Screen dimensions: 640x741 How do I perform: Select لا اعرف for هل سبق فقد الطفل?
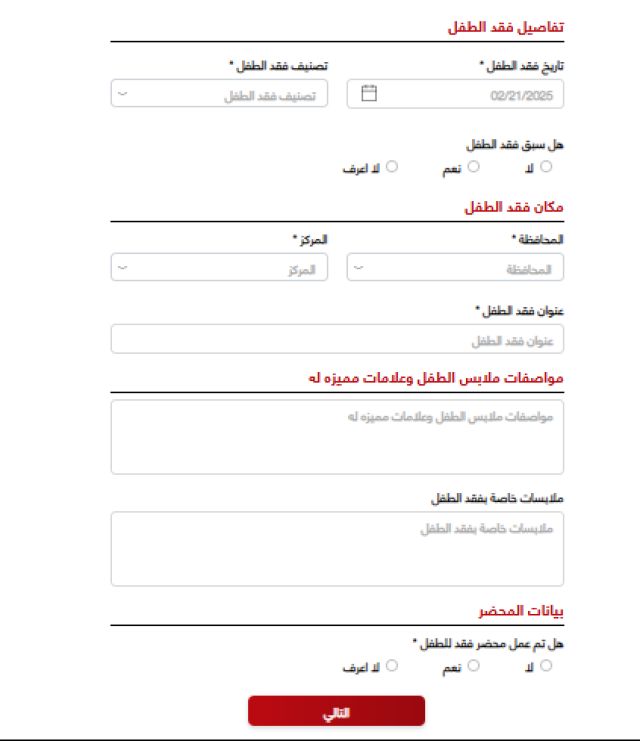[x=391, y=167]
